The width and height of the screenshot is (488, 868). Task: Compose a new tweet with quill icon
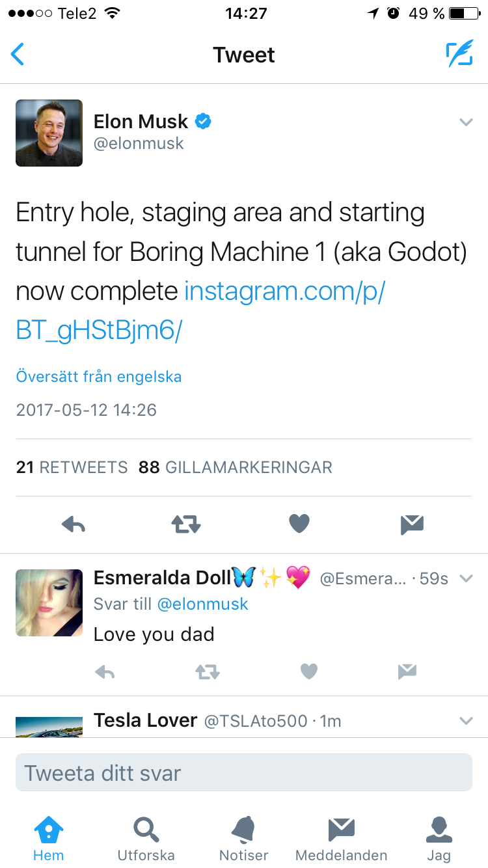(459, 55)
